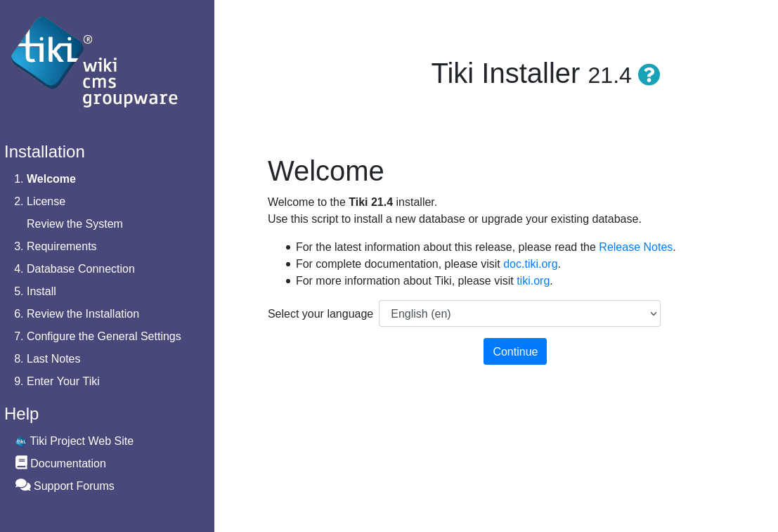Open the Requirements step
The image size is (778, 532).
[x=62, y=246]
